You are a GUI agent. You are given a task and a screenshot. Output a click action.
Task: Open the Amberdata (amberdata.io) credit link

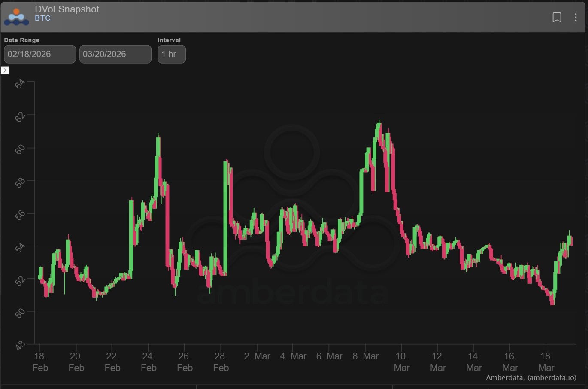(530, 378)
